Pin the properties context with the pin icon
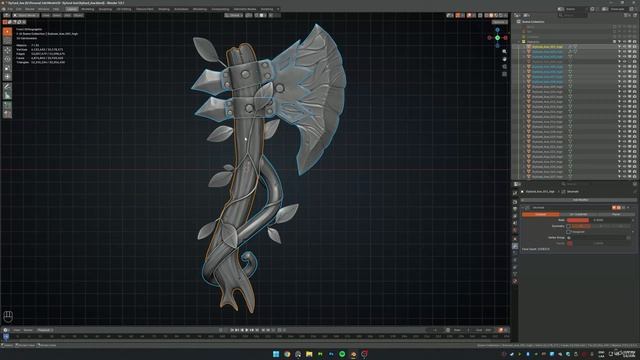Screen dimensions: 640x360 [x=635, y=191]
